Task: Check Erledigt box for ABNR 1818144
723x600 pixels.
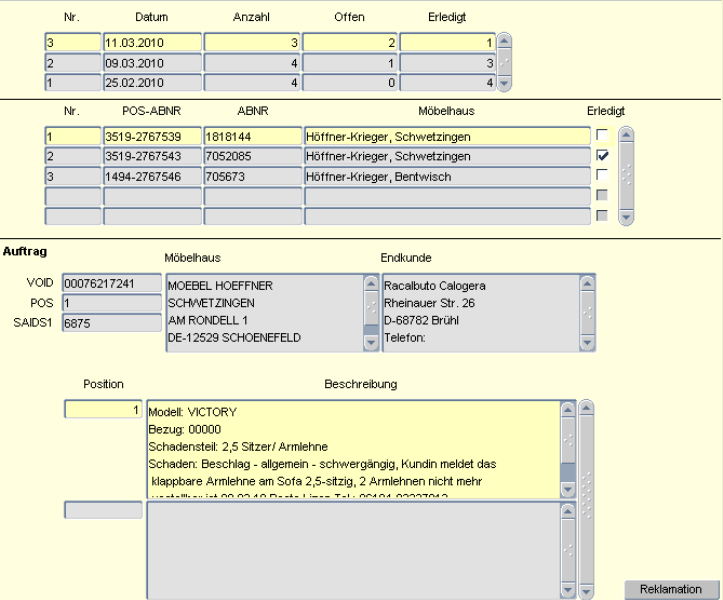Action: (x=601, y=135)
